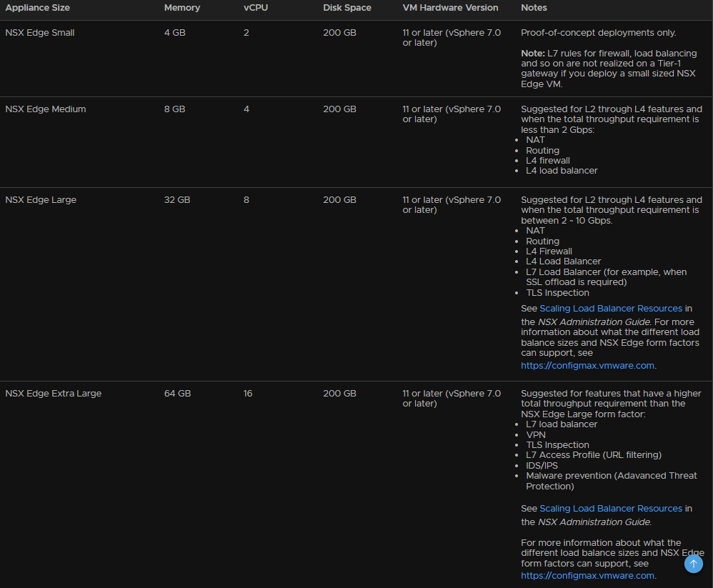
Task: Click the Disk Space column header
Action: click(x=347, y=8)
